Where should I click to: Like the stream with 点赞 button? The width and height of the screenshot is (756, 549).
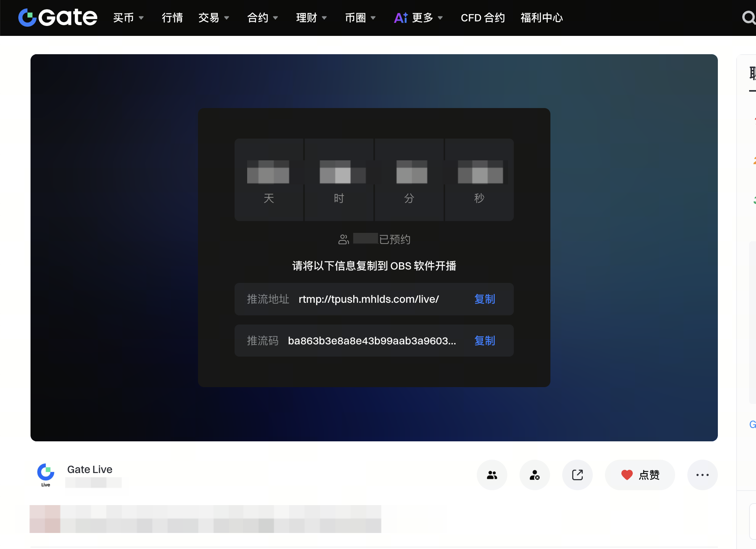[x=640, y=475]
